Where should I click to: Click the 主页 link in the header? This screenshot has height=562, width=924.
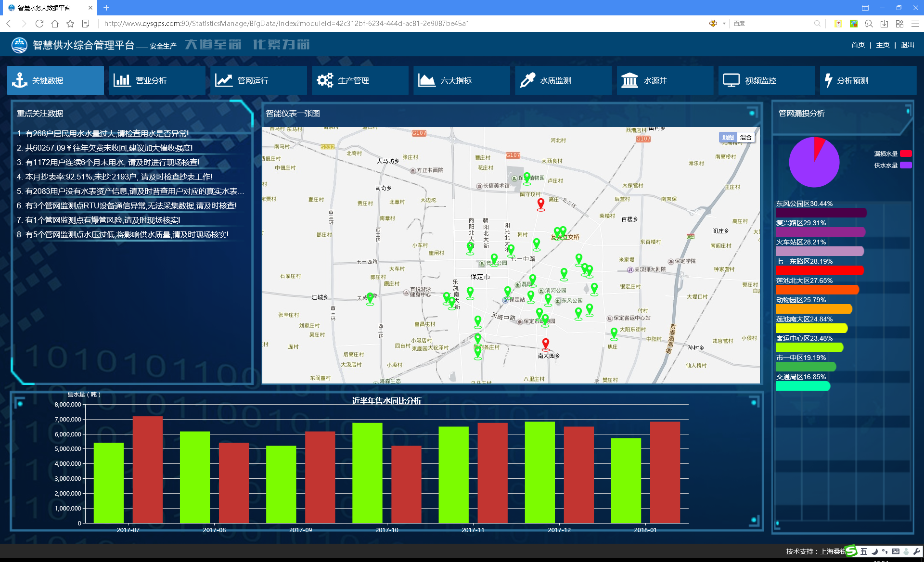pos(883,45)
